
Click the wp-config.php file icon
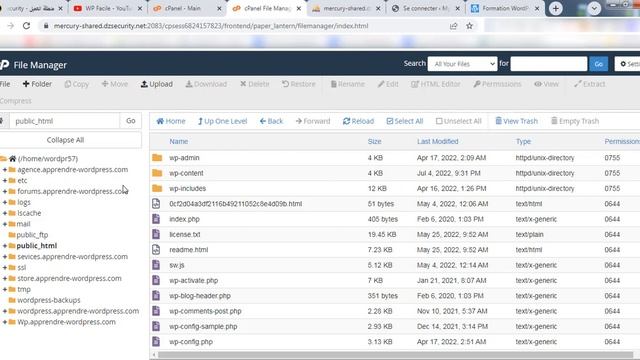156,342
